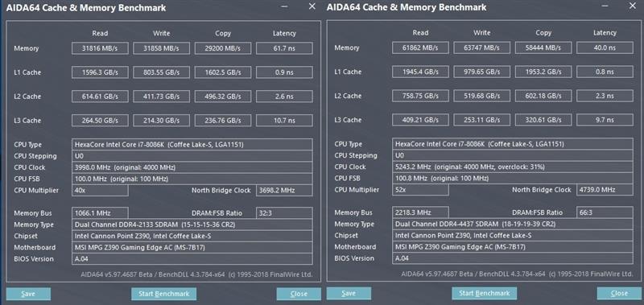Select L3 latency value 10.7 ns
The height and width of the screenshot is (305, 644).
click(x=284, y=121)
